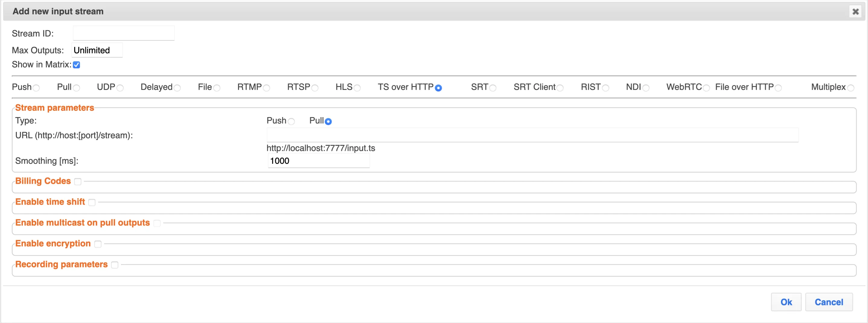This screenshot has height=323, width=868.
Task: Select File over HTTP radio button
Action: pos(778,88)
